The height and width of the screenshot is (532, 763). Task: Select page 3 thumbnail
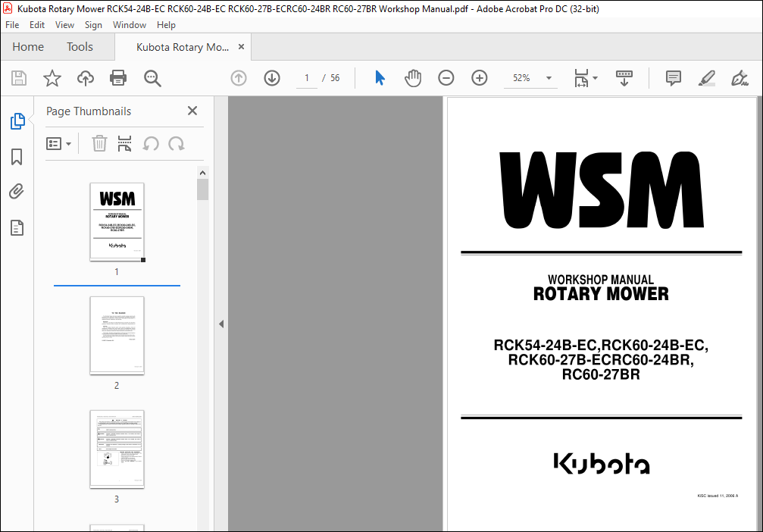[117, 449]
